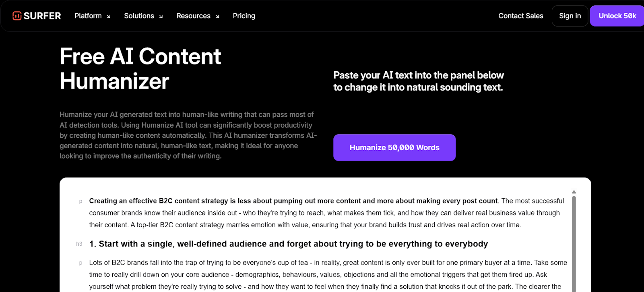Select Contact Sales in the navigation bar
The width and height of the screenshot is (644, 292).
520,16
